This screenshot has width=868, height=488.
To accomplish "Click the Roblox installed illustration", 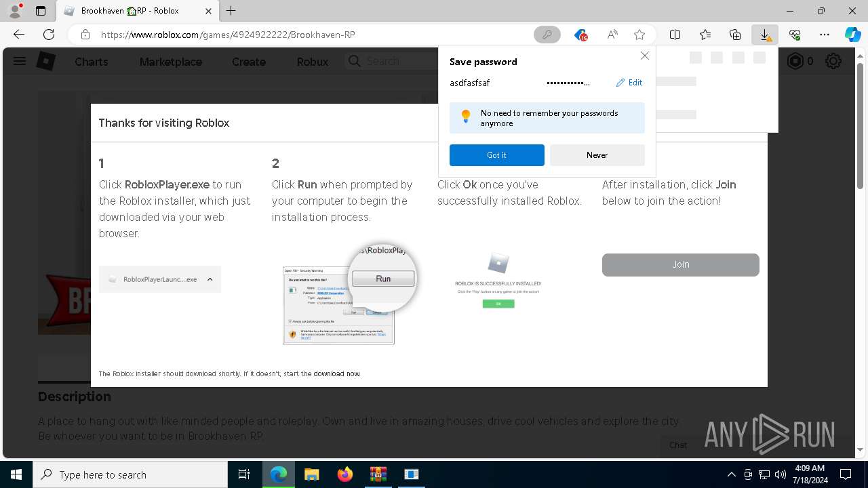I will (x=498, y=280).
